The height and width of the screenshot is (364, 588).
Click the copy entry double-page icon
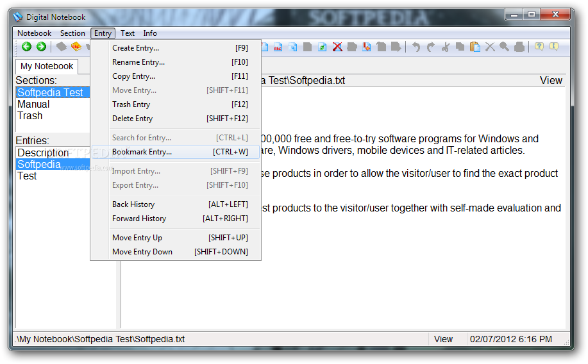point(293,47)
